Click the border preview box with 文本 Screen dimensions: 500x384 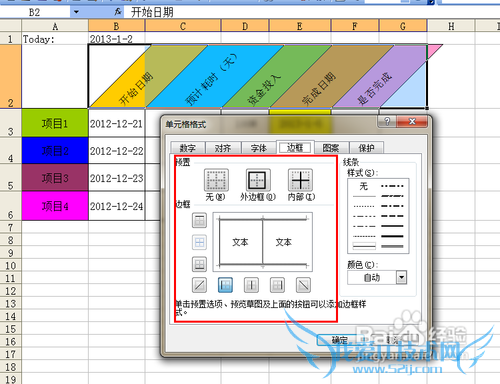[263, 242]
